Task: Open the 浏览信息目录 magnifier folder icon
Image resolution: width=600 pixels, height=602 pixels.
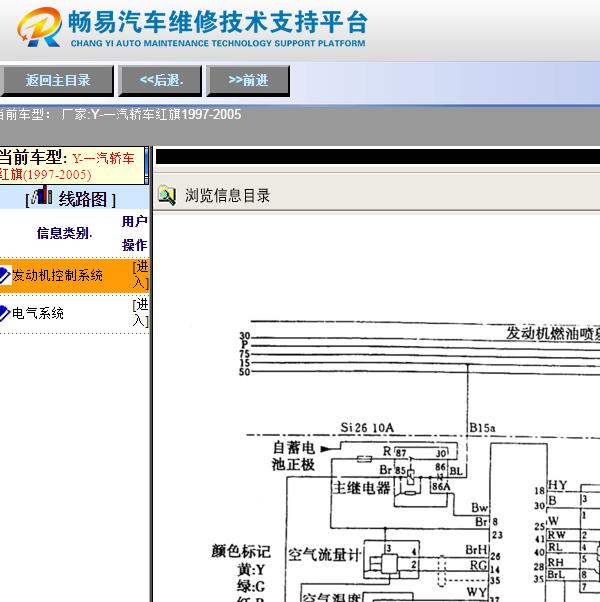Action: pos(167,195)
